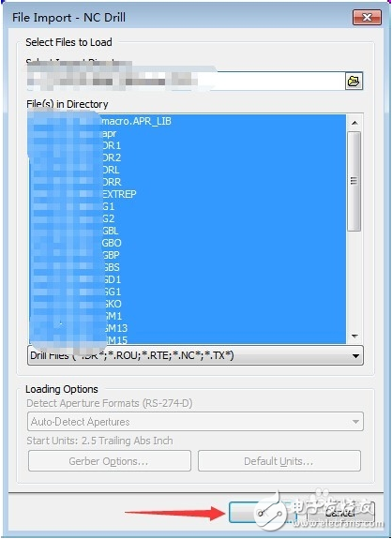Click the file list scroll down arrow

point(354,337)
